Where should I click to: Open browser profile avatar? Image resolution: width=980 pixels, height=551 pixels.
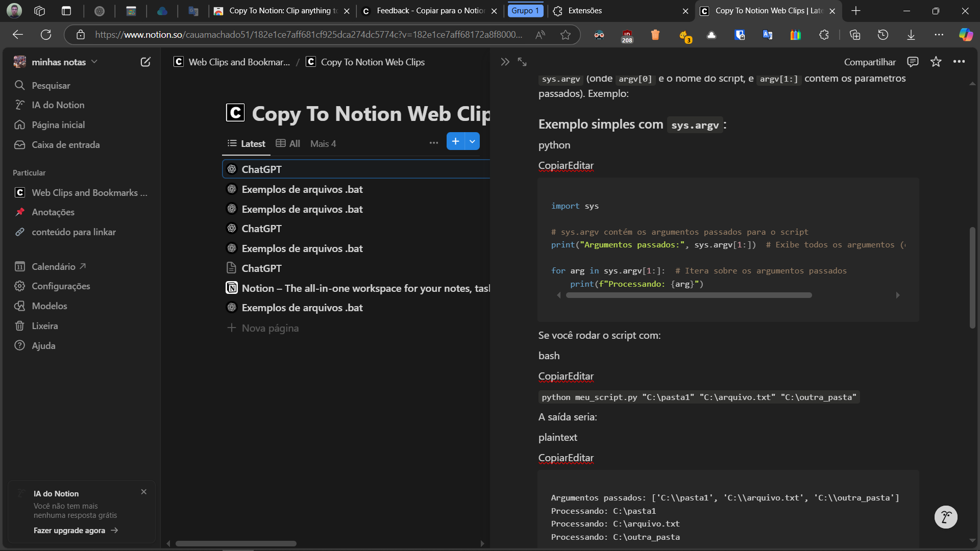[14, 11]
